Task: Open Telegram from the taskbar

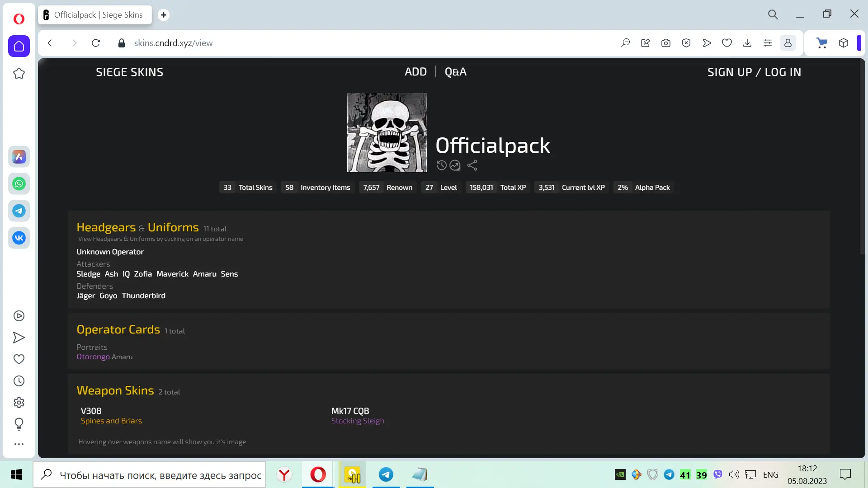Action: click(386, 475)
